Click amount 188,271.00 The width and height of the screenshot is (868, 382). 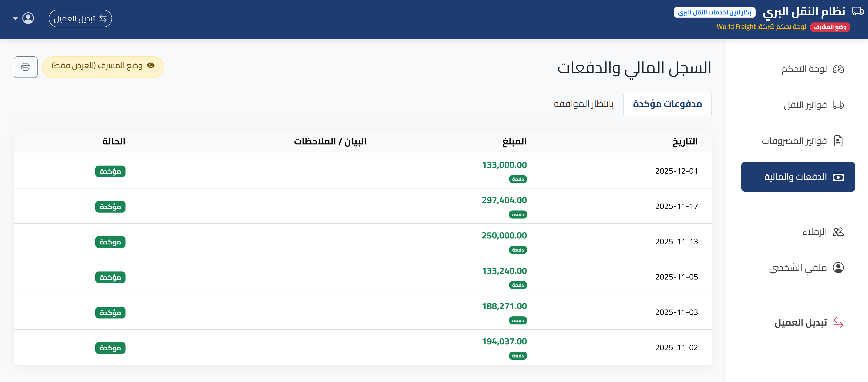[504, 306]
